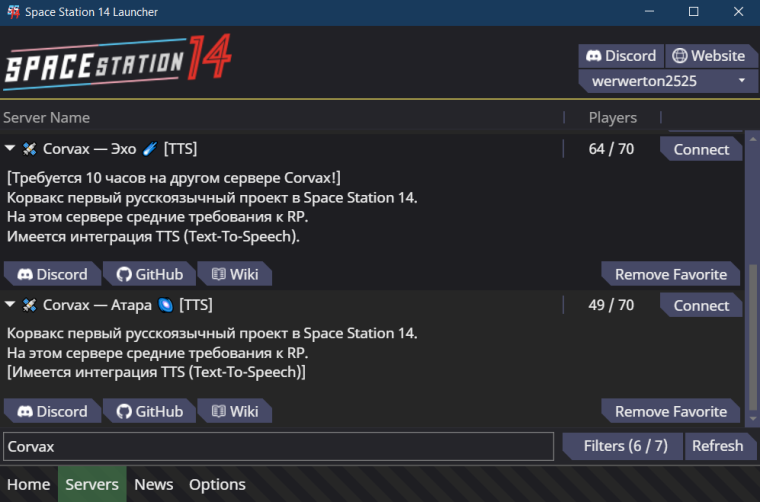Collapse the Corvax Эхо server details
The height and width of the screenshot is (502, 760).
(10, 148)
